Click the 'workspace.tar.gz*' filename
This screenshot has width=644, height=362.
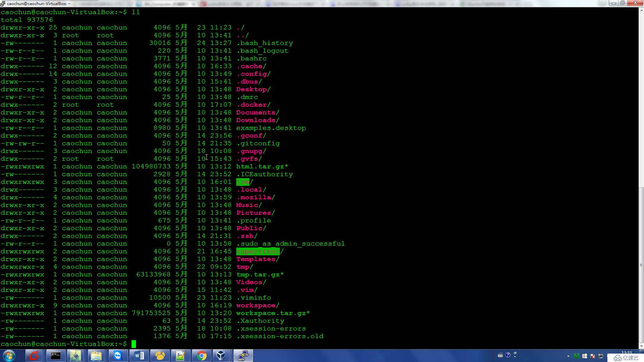pos(273,313)
